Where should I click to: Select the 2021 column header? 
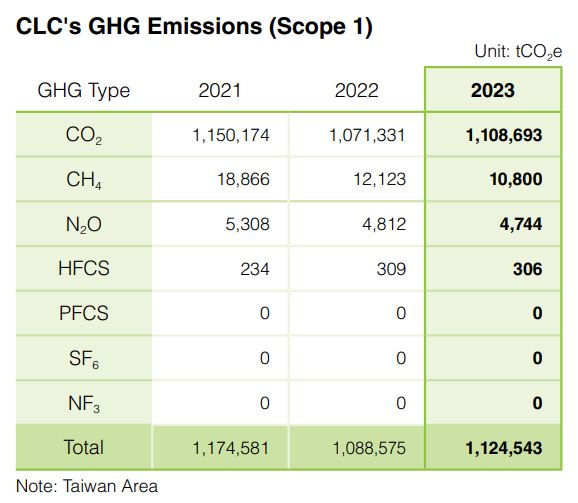[220, 91]
